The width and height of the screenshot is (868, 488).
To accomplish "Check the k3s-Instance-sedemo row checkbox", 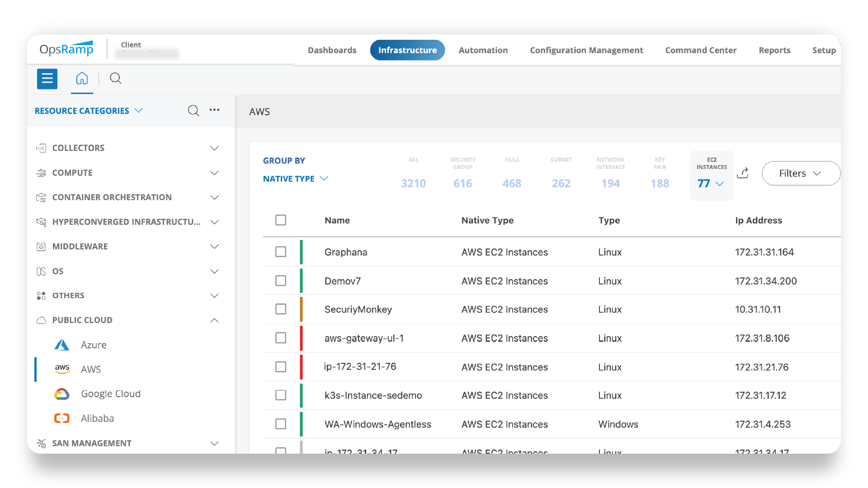I will point(281,395).
